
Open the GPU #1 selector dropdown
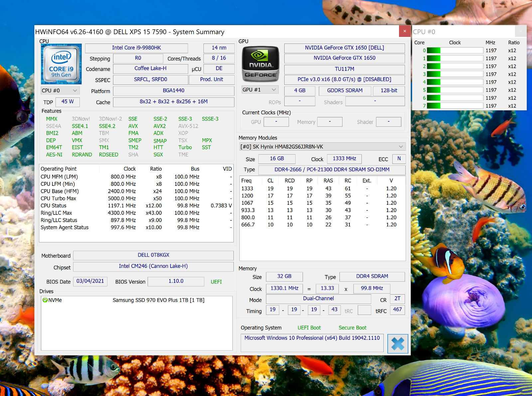pos(260,90)
